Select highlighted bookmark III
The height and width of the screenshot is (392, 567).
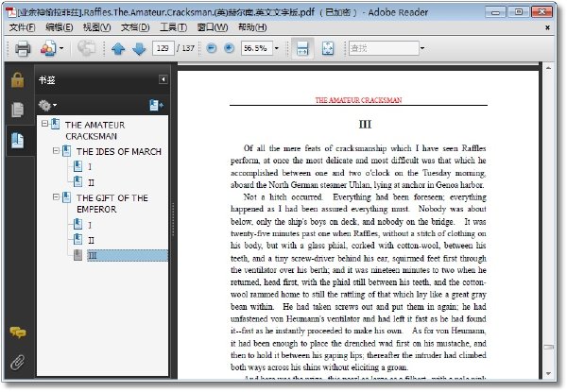[x=128, y=255]
